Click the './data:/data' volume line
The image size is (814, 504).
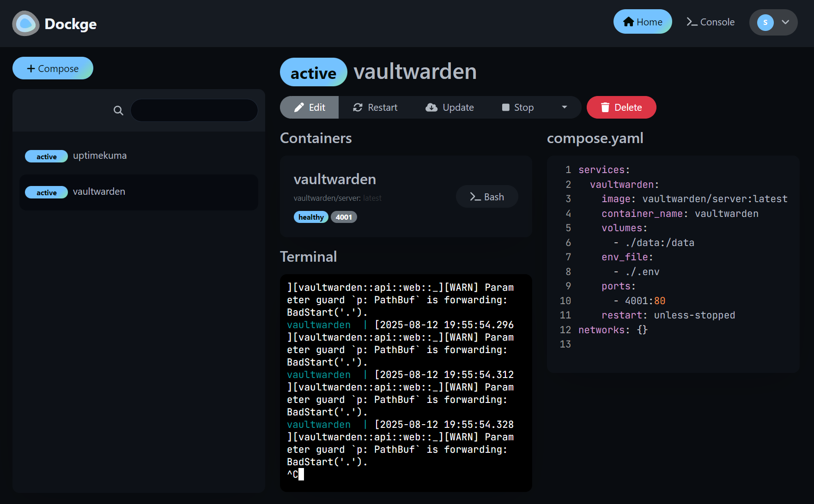[x=654, y=243]
